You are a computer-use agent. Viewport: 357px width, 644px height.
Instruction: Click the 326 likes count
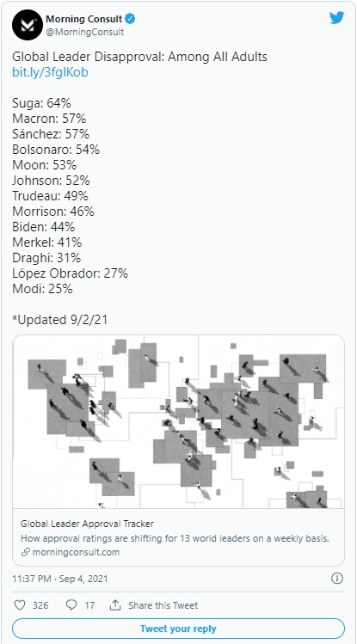(x=40, y=605)
